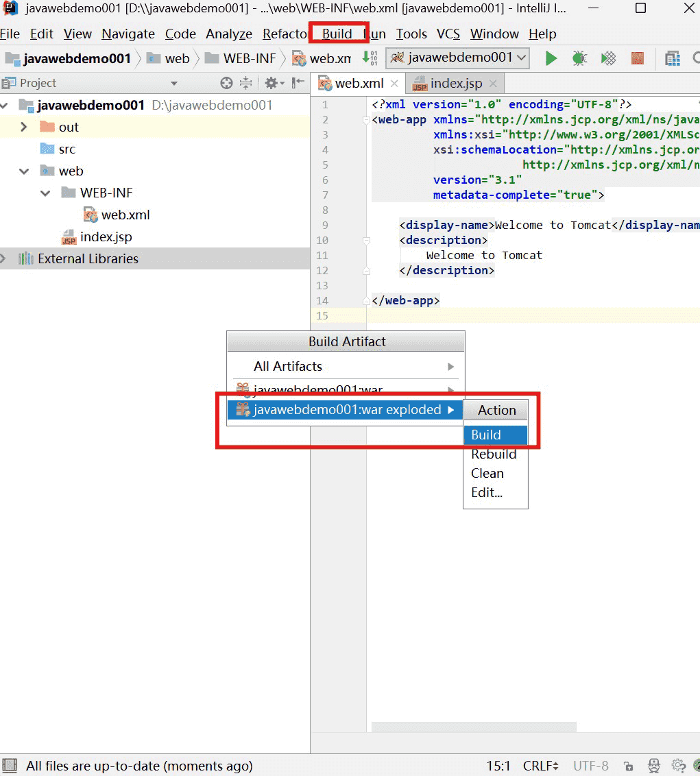This screenshot has width=700, height=776.
Task: Click the Build project arrow icon
Action: click(x=370, y=58)
